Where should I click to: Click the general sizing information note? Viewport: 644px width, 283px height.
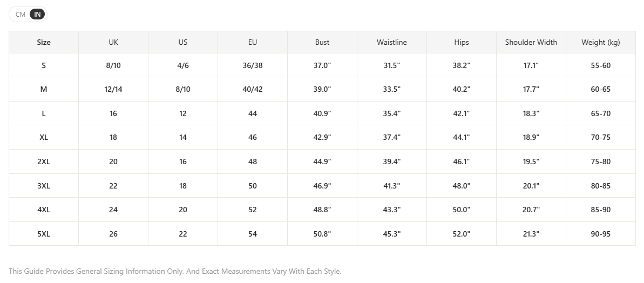point(175,271)
